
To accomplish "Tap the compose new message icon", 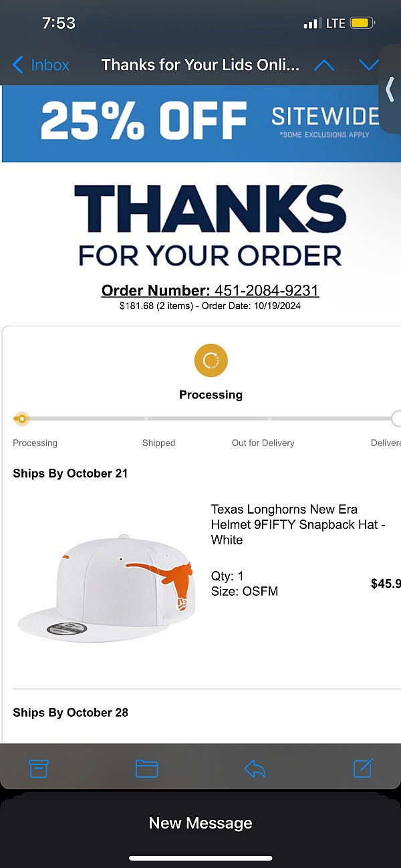I will point(363,768).
